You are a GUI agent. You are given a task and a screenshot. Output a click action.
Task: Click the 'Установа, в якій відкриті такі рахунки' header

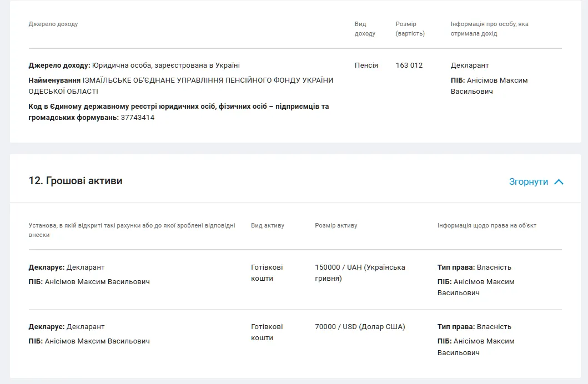(132, 230)
